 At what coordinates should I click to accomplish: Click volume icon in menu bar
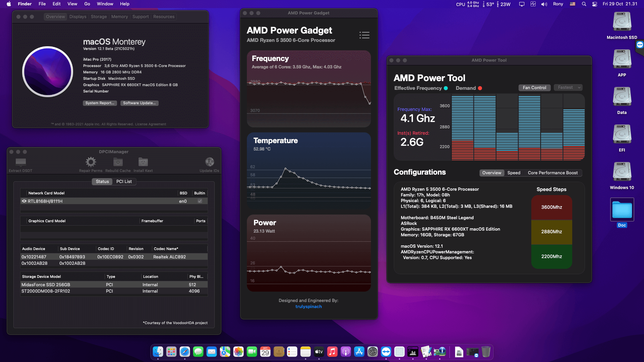tap(544, 4)
